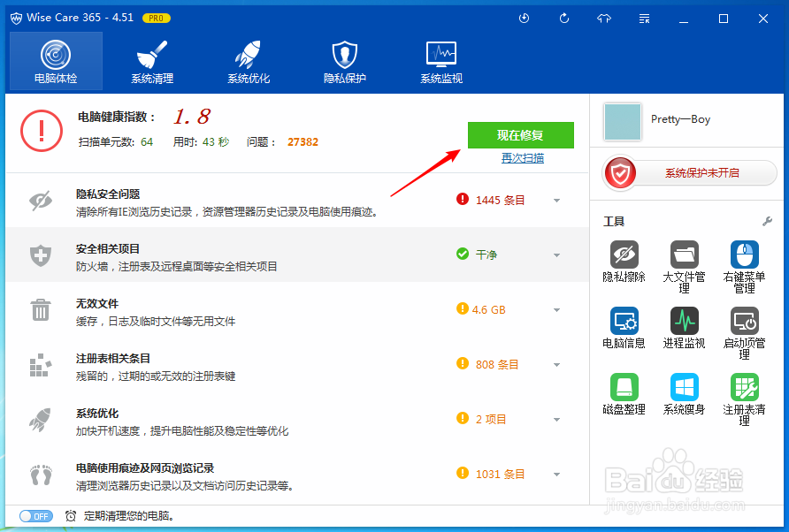Open the 磁盘整理 tool
The width and height of the screenshot is (789, 532).
tap(624, 394)
